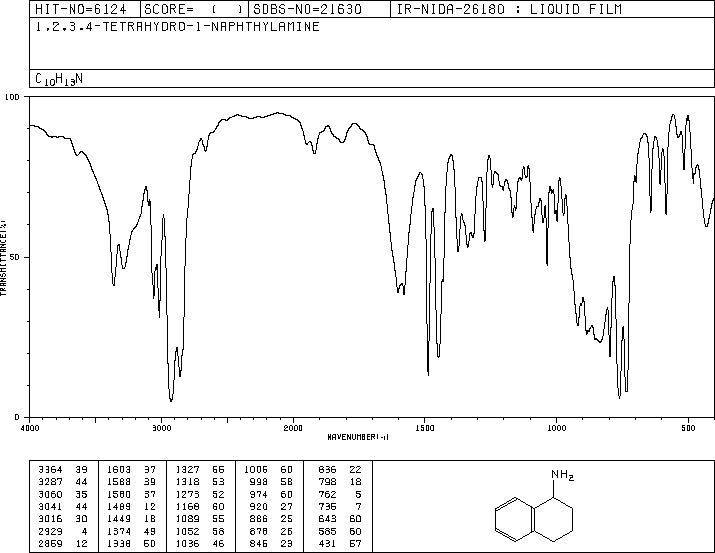The image size is (715, 553).
Task: Click the 1603 peak table entry
Action: point(131,470)
